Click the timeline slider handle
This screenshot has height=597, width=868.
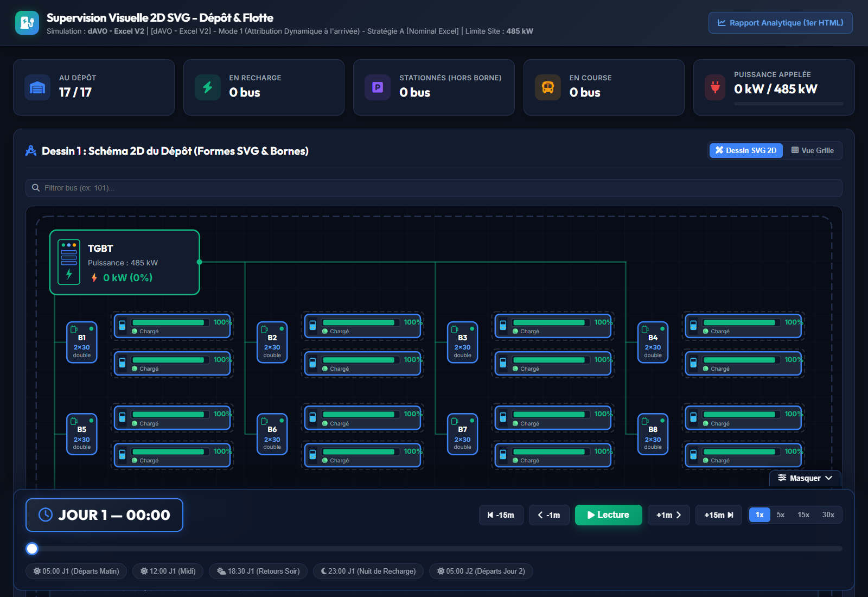tap(32, 549)
